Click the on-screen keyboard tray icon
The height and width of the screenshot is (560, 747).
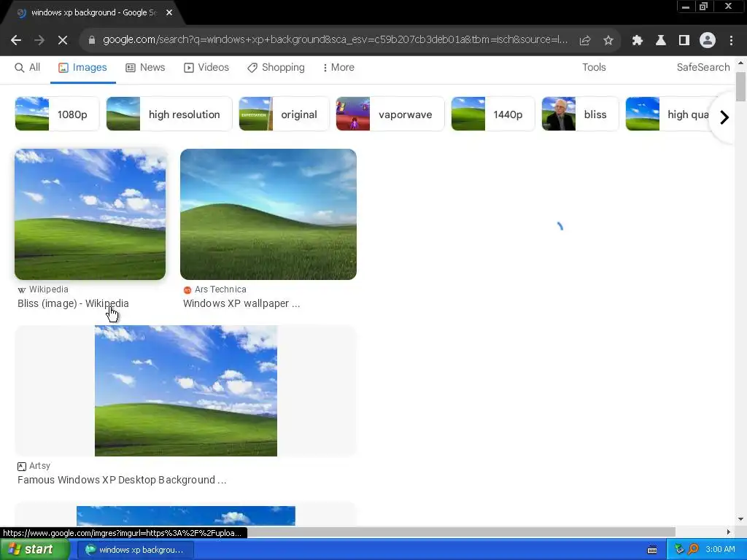click(652, 550)
